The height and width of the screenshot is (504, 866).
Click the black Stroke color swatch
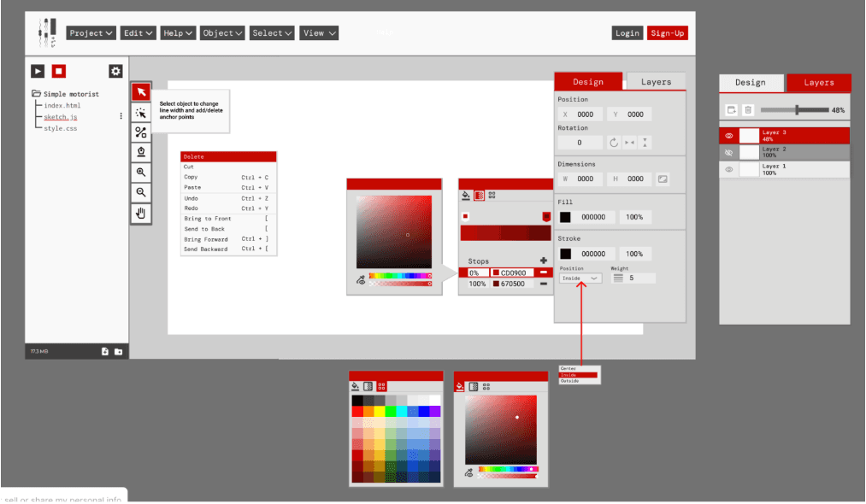click(565, 254)
